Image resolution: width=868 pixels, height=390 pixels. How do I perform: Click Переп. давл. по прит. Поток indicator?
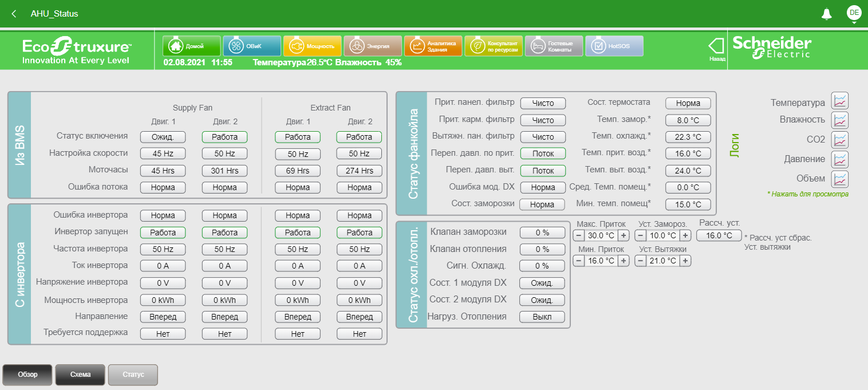point(543,153)
